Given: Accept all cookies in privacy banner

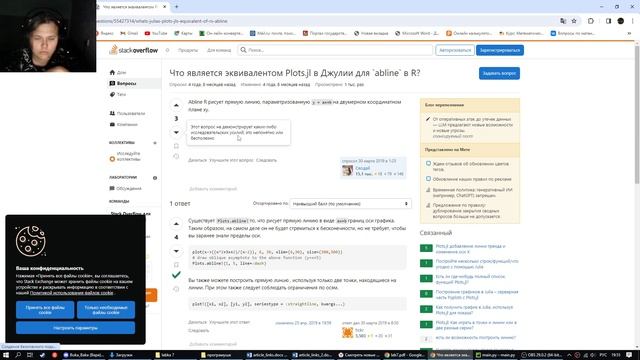Looking at the screenshot, I should pyautogui.click(x=45, y=310).
